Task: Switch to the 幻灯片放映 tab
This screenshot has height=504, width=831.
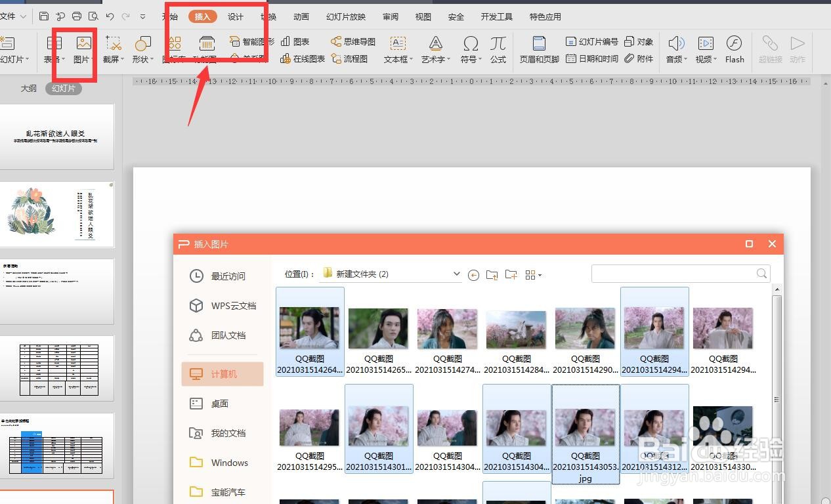Action: (346, 17)
